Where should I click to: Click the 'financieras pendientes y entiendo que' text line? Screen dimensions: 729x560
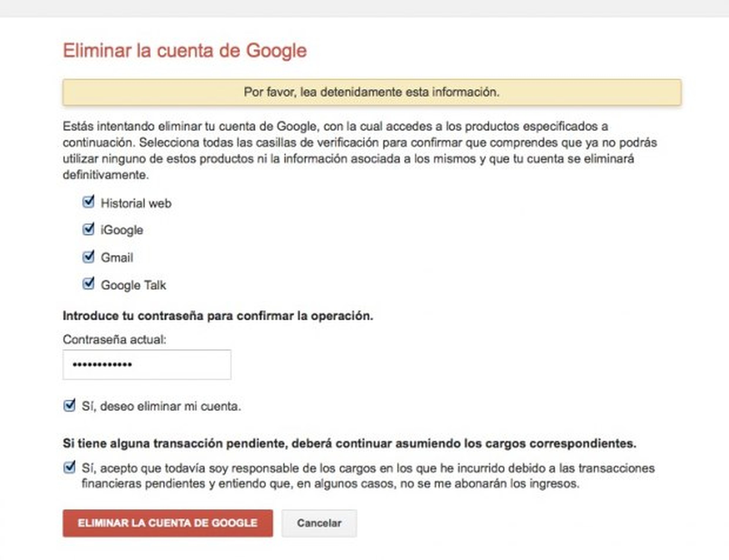(x=330, y=484)
